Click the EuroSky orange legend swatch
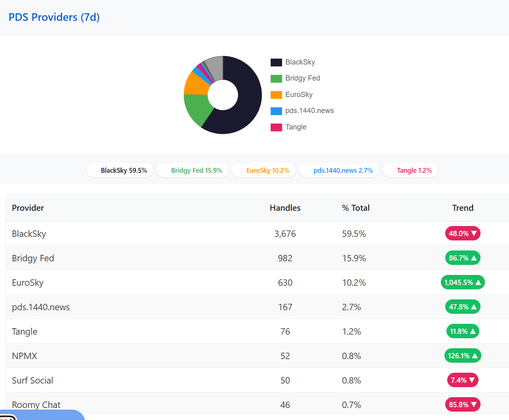Viewport: 509px width, 420px height. pos(276,95)
